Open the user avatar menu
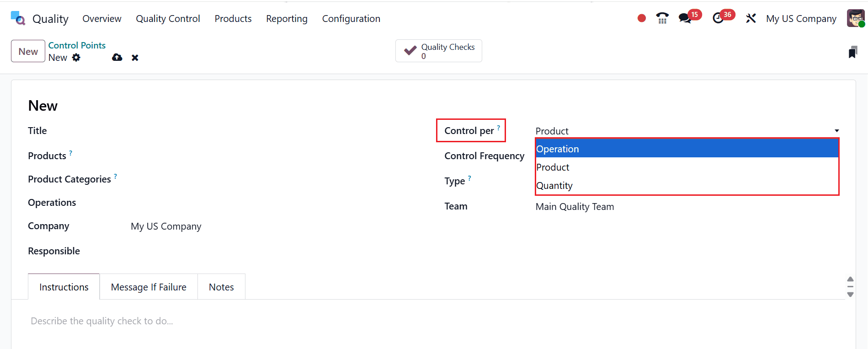This screenshot has width=868, height=349. [x=856, y=18]
